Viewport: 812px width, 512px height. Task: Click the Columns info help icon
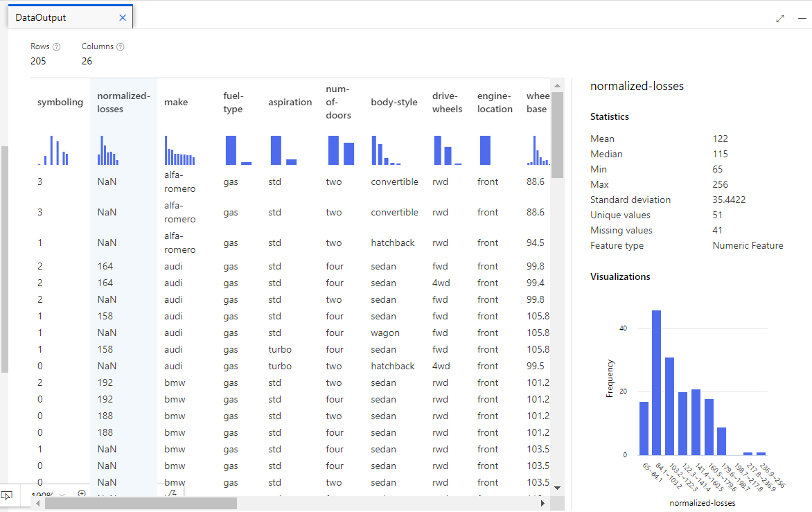click(121, 47)
